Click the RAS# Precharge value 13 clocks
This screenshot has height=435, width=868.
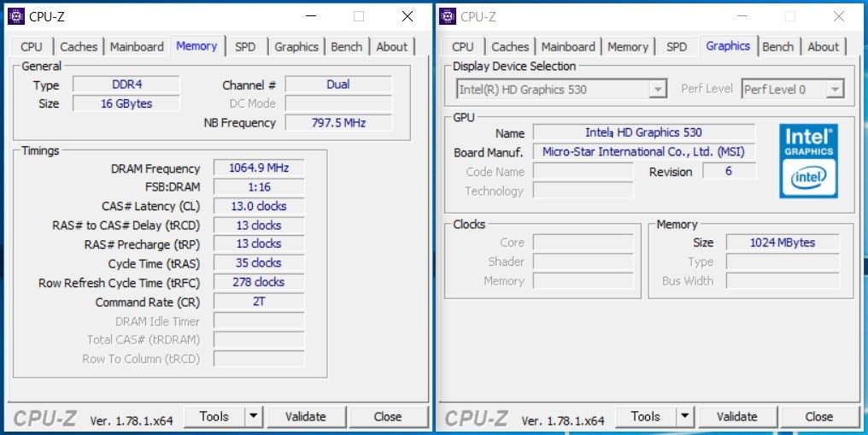[259, 244]
